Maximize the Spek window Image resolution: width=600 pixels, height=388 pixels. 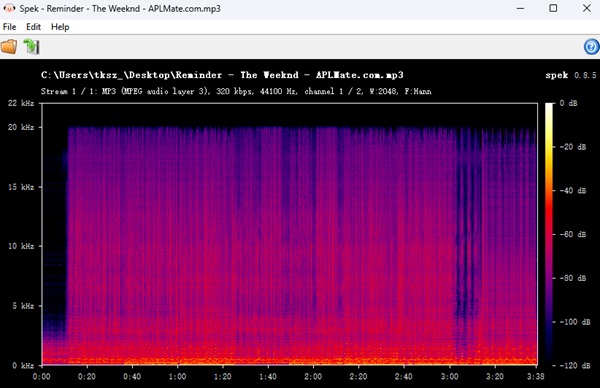click(x=553, y=8)
